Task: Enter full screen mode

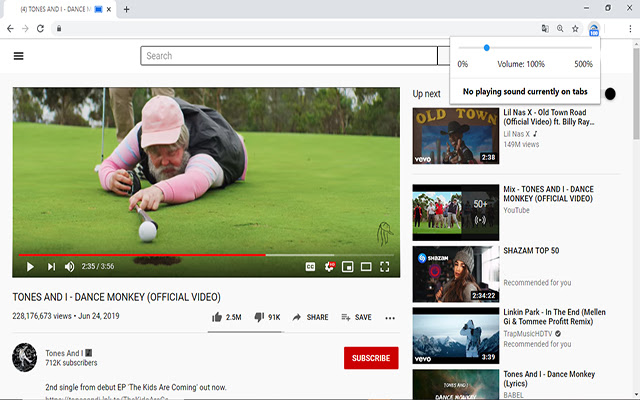Action: pyautogui.click(x=384, y=267)
